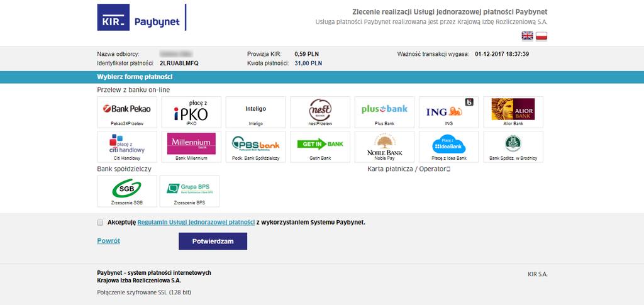Choose Zrzeszenie SGB cooperative bank

pos(127,191)
